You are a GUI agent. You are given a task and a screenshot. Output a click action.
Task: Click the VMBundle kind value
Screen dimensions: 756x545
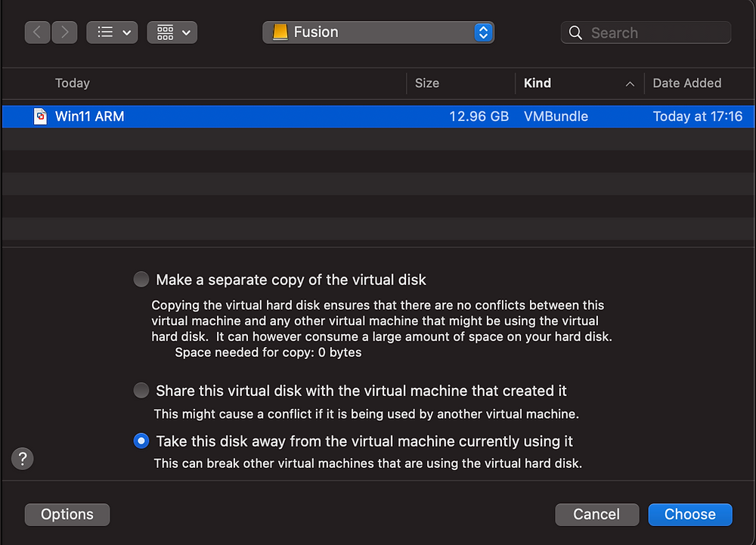556,116
